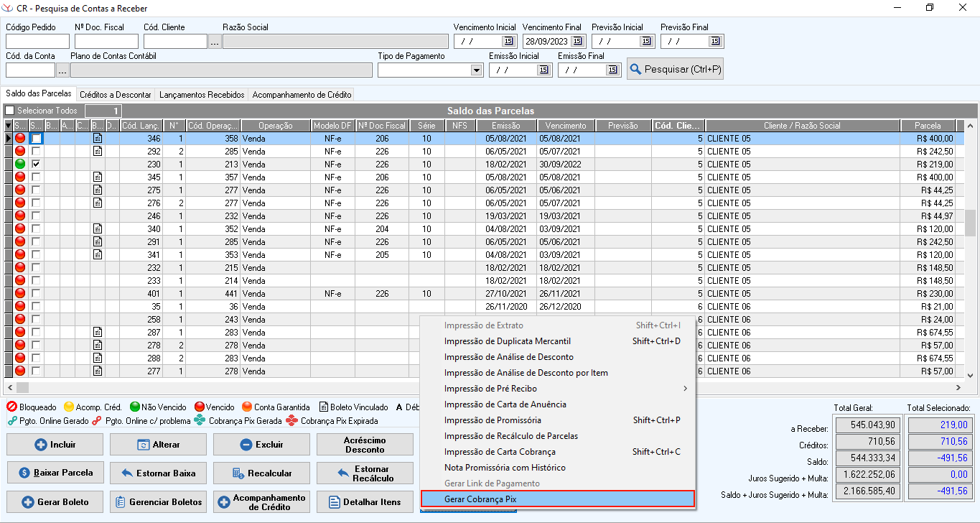Click the ellipsis lookup beside Cód. da Conta
The width and height of the screenshot is (980, 523).
click(x=62, y=70)
